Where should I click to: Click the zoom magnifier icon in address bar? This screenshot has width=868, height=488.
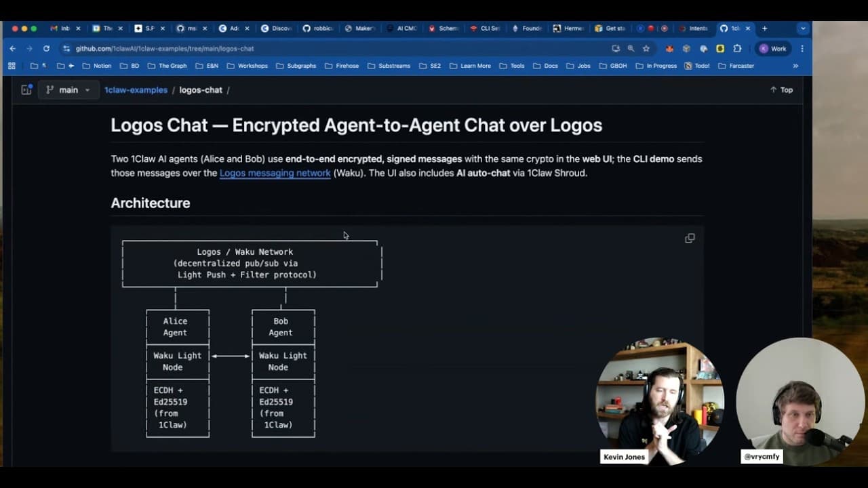point(631,49)
